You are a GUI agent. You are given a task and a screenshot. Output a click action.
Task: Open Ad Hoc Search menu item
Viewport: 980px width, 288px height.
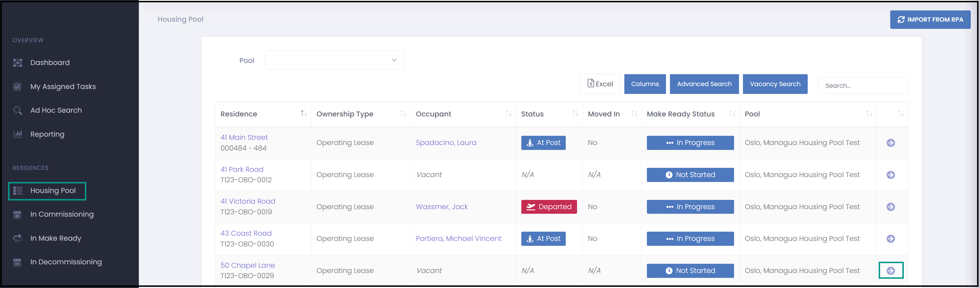56,110
